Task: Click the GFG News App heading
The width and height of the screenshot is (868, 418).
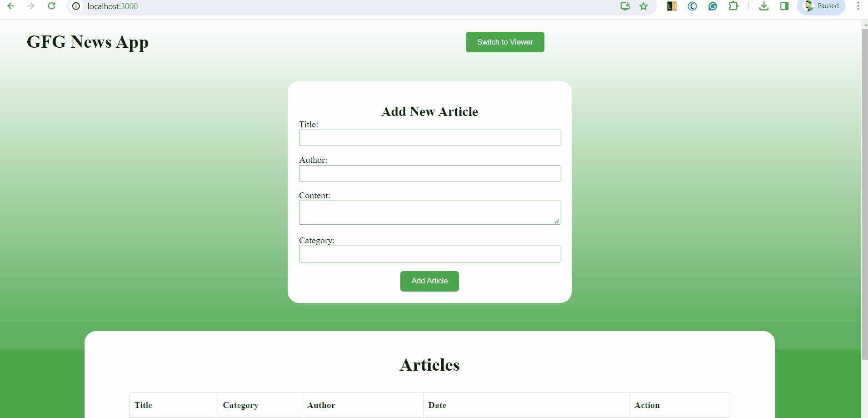Action: click(x=88, y=42)
